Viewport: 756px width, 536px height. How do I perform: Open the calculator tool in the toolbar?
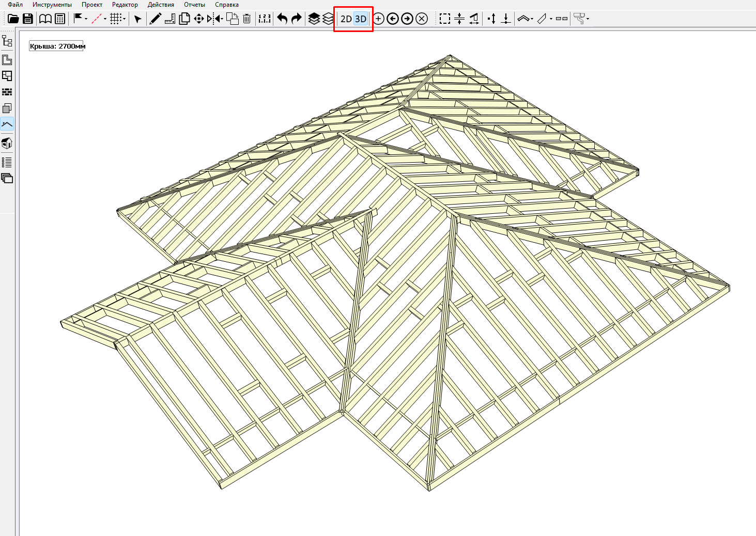(x=60, y=19)
